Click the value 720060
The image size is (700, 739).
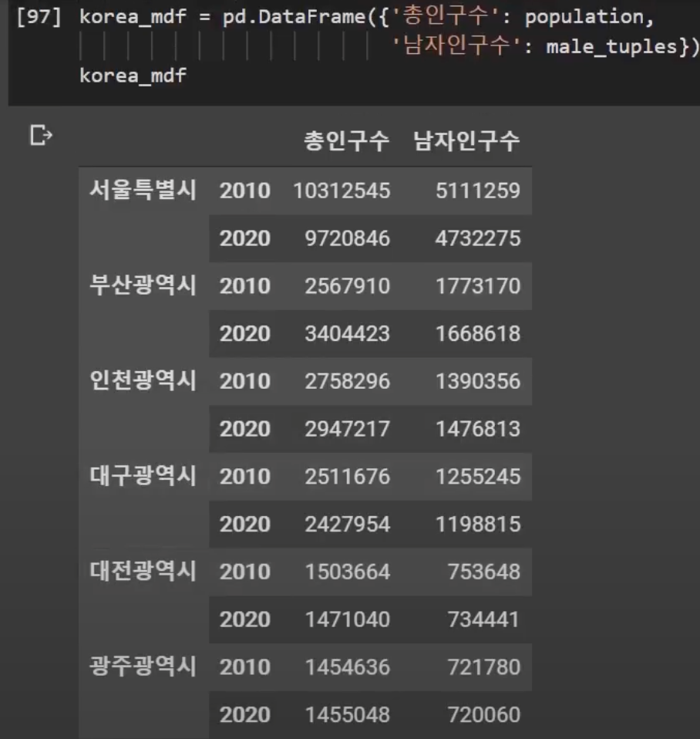484,714
